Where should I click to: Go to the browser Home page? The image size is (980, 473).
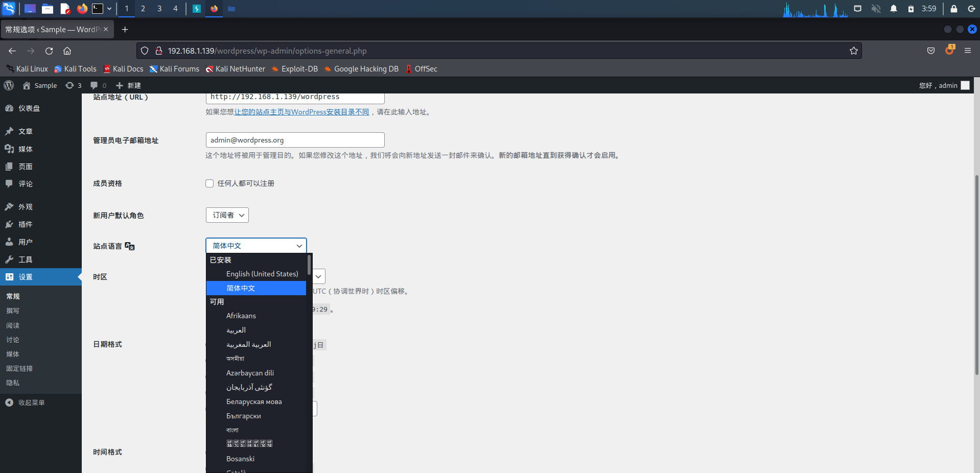pyautogui.click(x=67, y=51)
